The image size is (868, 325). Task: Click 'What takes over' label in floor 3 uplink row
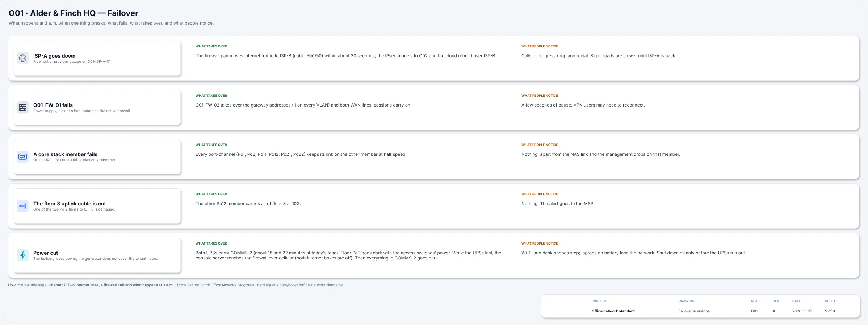point(211,194)
